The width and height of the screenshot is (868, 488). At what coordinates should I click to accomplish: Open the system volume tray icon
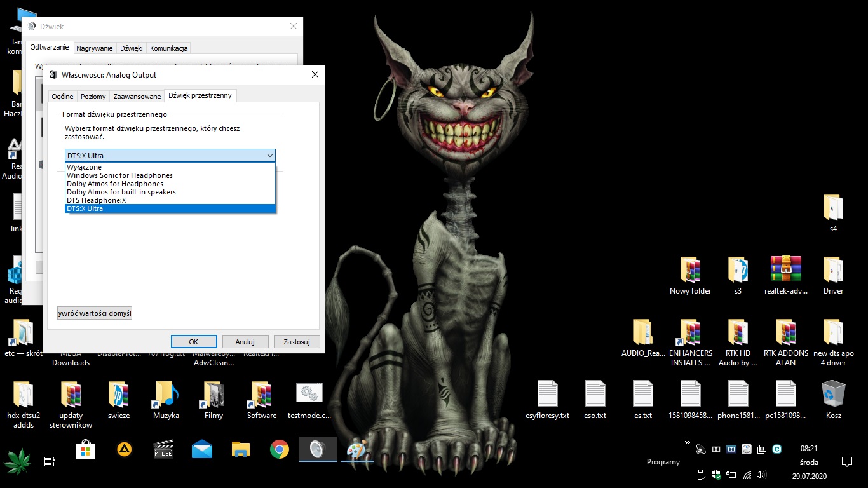point(761,475)
